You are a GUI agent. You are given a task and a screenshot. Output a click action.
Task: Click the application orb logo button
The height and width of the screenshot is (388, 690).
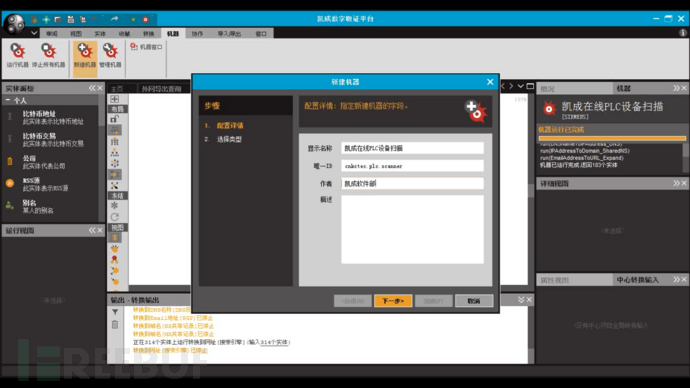15,23
